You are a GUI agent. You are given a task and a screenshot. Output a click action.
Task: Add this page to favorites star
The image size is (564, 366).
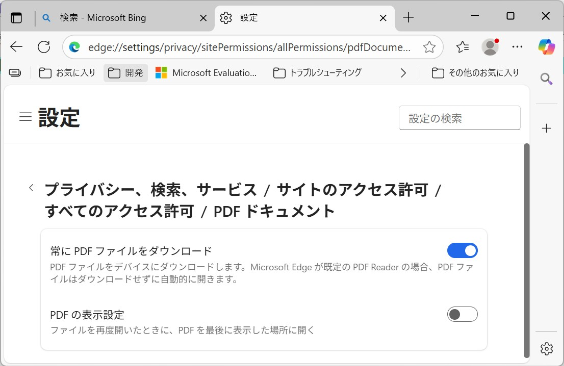pyautogui.click(x=429, y=47)
